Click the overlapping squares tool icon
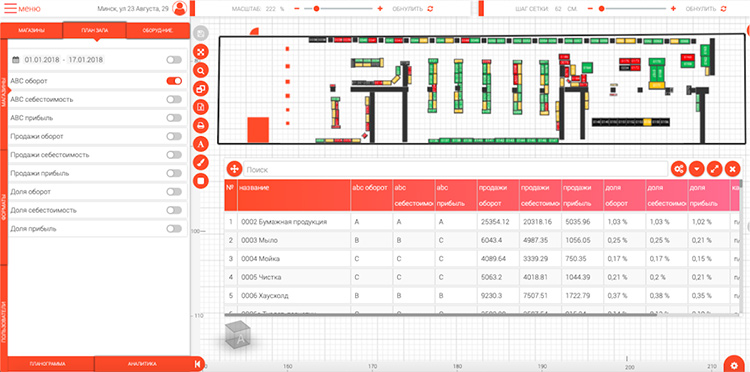 [x=200, y=88]
